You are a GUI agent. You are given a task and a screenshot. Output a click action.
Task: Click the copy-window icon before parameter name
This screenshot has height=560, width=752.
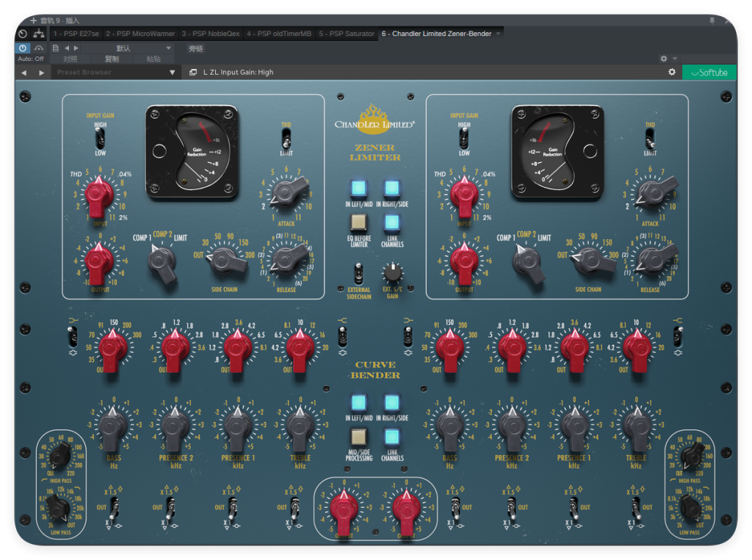tap(193, 72)
